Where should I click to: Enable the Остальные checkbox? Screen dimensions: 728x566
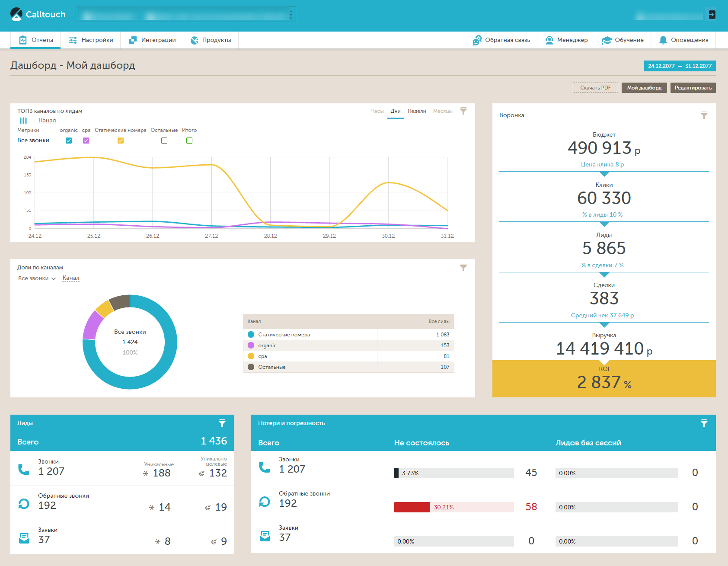click(x=164, y=141)
